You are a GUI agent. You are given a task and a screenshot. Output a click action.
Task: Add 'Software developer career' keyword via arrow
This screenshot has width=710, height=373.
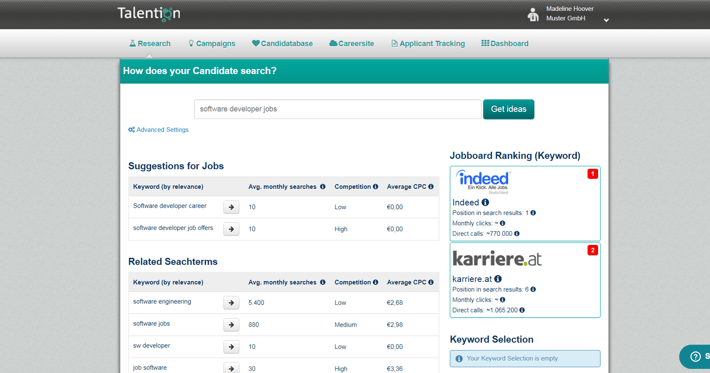click(231, 207)
